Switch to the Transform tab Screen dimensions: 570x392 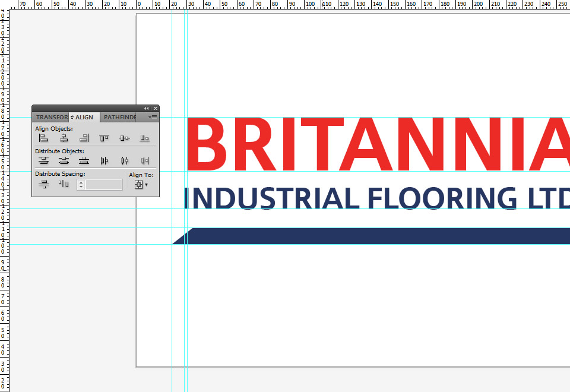51,117
